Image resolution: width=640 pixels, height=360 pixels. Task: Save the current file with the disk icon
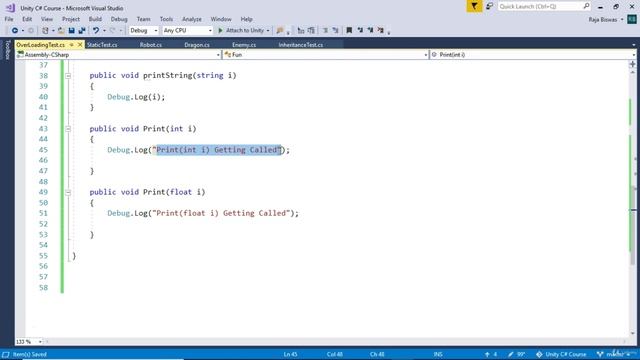(x=71, y=31)
